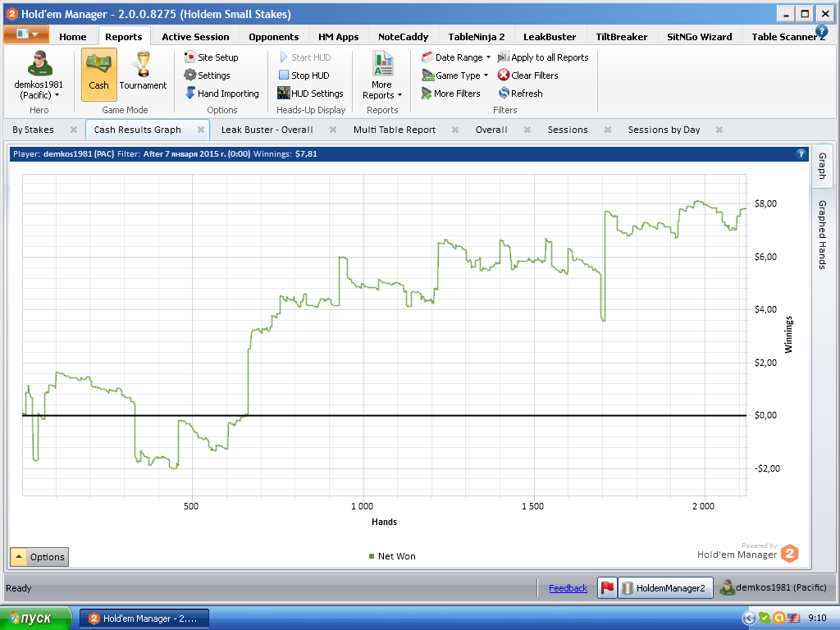Image resolution: width=840 pixels, height=630 pixels.
Task: Switch to the Sessions by Day tab
Action: tap(664, 130)
